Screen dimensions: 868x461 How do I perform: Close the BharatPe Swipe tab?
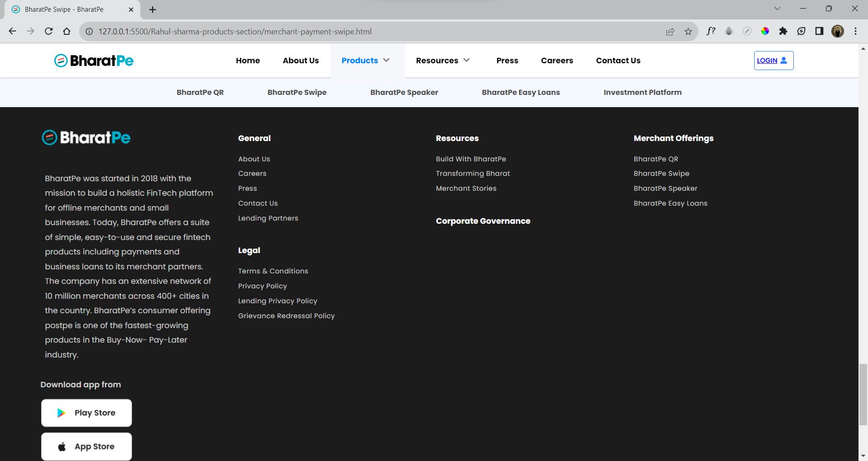tap(131, 9)
